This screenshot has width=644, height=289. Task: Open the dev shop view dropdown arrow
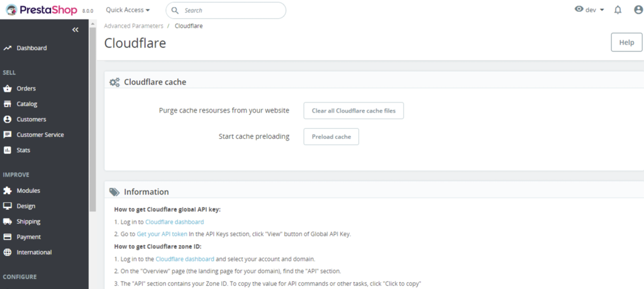coord(602,10)
